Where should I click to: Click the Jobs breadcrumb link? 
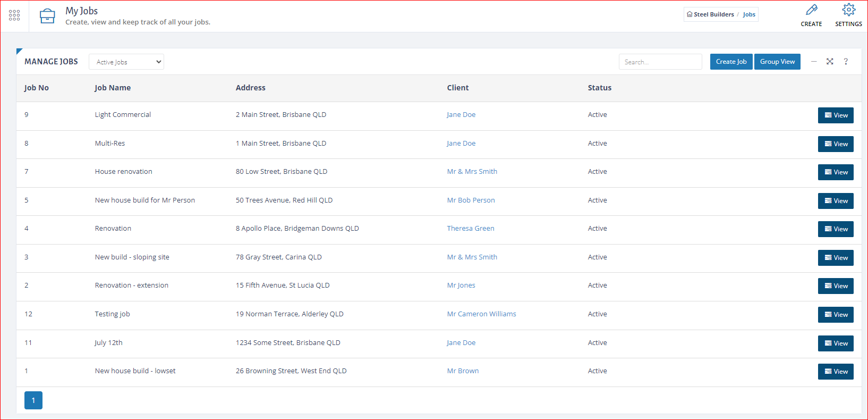point(749,14)
